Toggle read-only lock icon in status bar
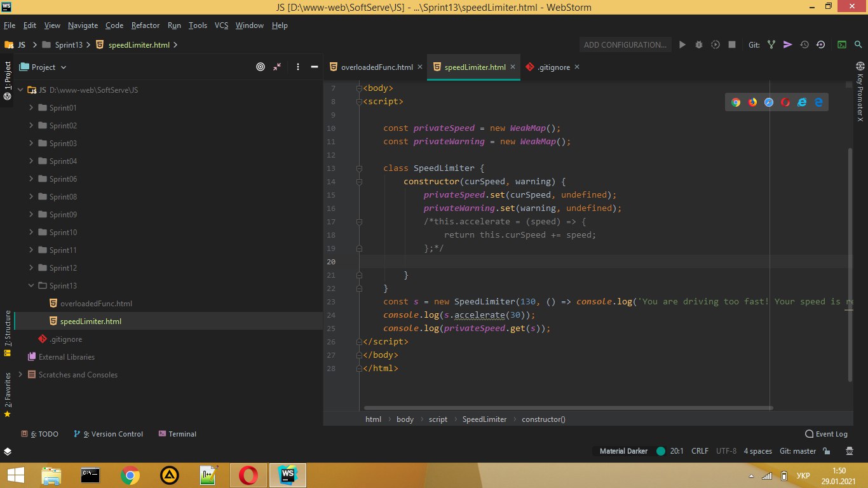Viewport: 868px width, 488px height. pos(827,451)
